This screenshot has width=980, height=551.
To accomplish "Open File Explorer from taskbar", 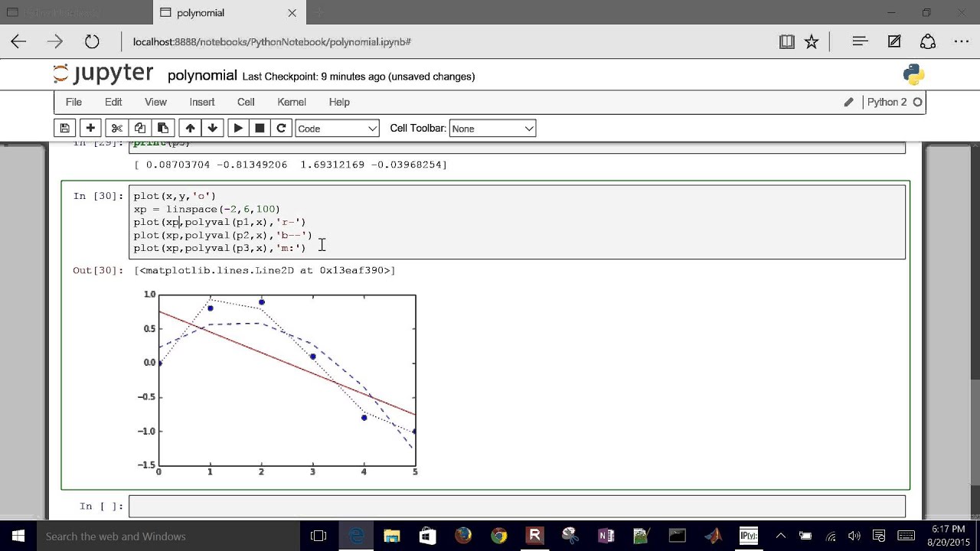I will (391, 536).
